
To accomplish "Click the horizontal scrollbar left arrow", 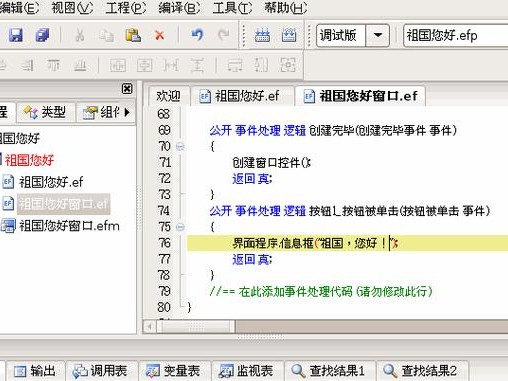I will (x=149, y=326).
